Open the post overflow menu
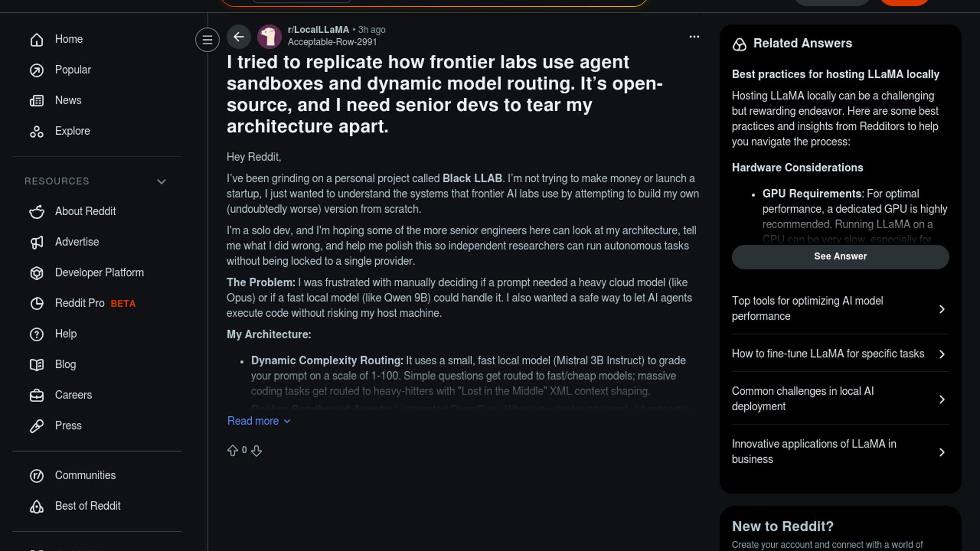 coord(694,37)
